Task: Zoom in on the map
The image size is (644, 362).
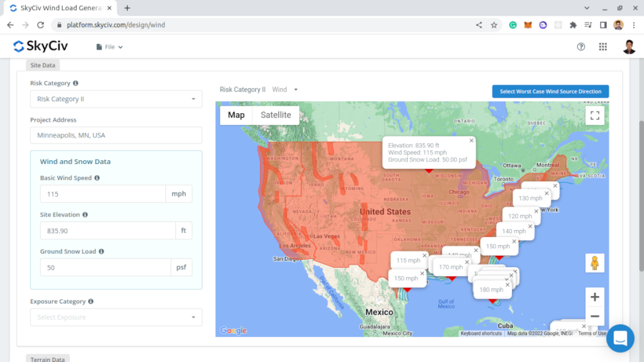Action: pyautogui.click(x=594, y=297)
